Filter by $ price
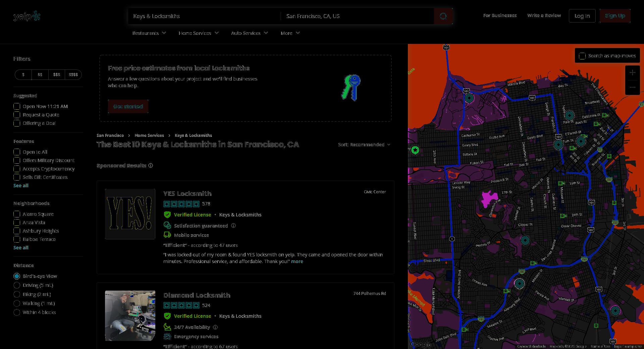 coord(23,74)
